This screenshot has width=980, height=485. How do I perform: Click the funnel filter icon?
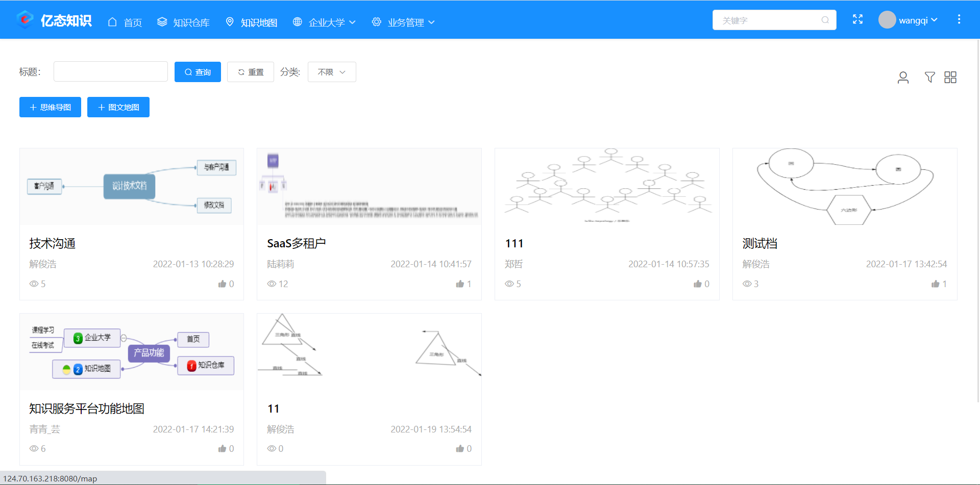pos(929,77)
